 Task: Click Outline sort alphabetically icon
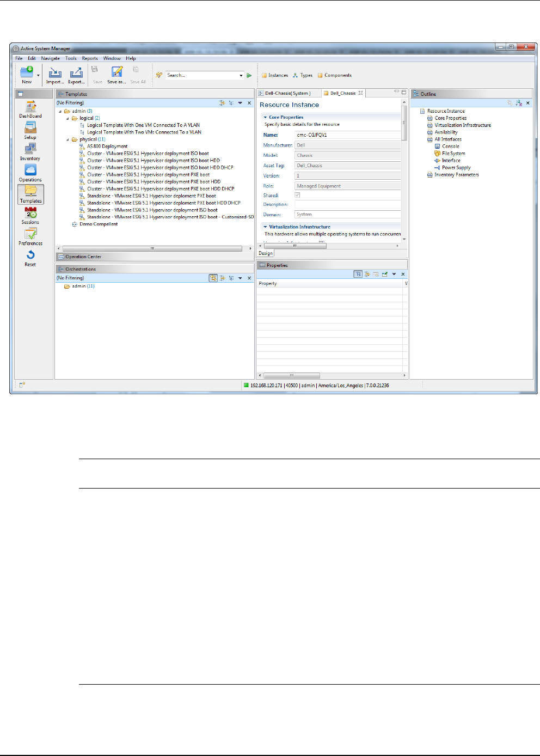click(519, 103)
